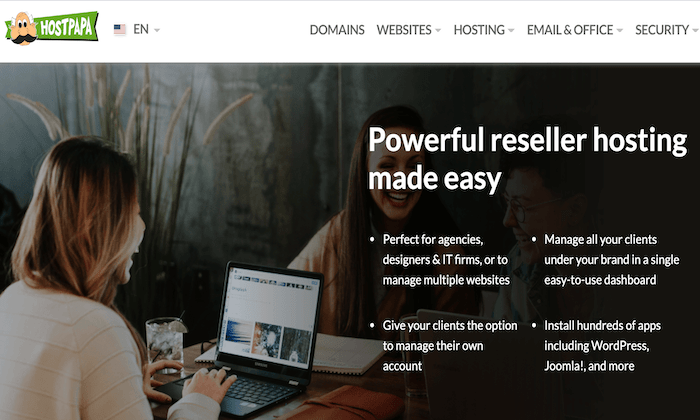Expand the Email & Office dropdown arrow
The image size is (700, 420).
(620, 31)
